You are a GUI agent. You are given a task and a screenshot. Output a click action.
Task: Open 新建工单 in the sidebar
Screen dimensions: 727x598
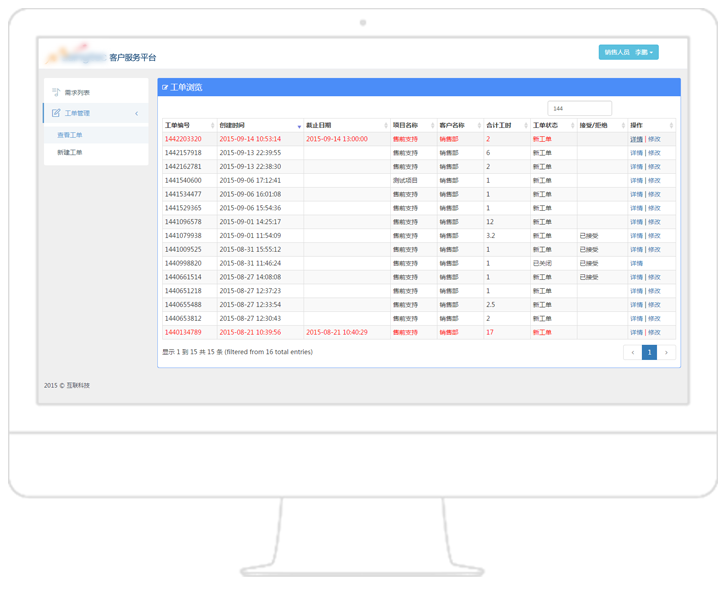tap(70, 153)
